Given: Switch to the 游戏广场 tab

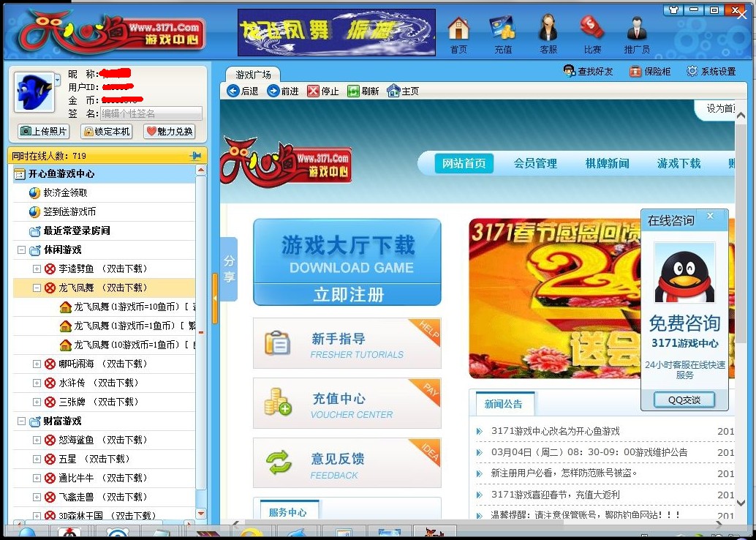Looking at the screenshot, I should pyautogui.click(x=253, y=75).
